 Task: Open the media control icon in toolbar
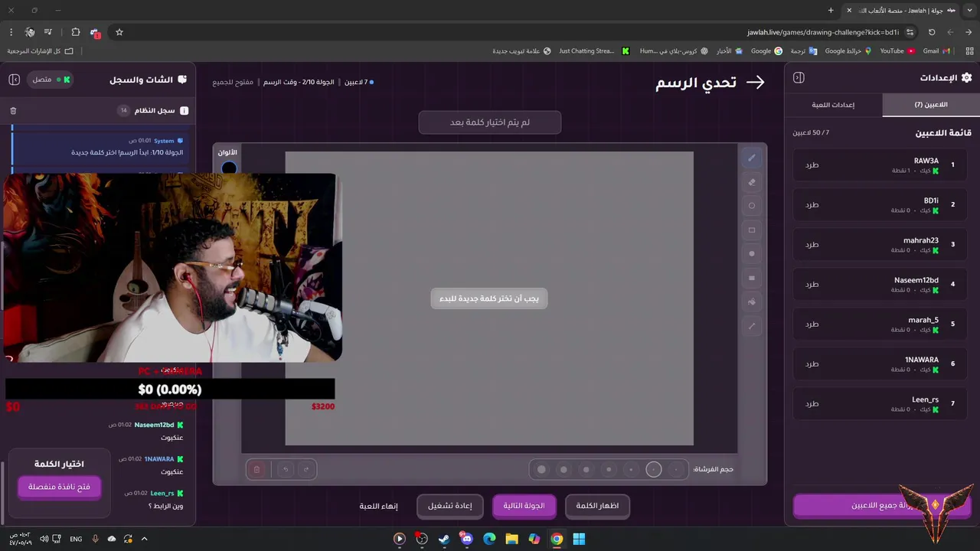point(47,32)
